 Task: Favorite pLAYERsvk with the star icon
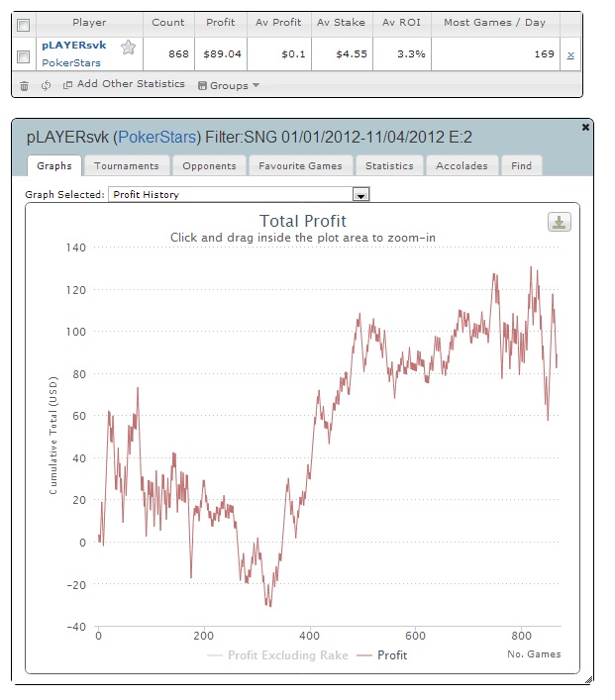pyautogui.click(x=128, y=47)
